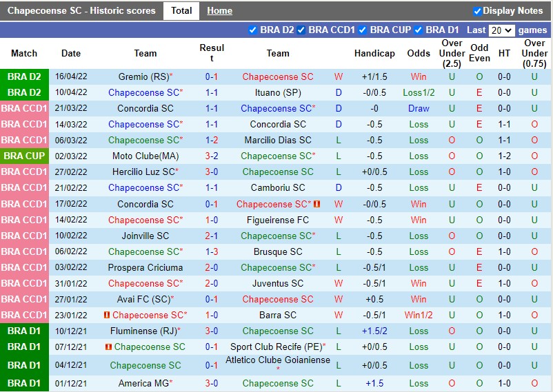Screen dimensions: 553x392
Task: Click the 3-0 result of Fluminense match
Action: coord(212,331)
